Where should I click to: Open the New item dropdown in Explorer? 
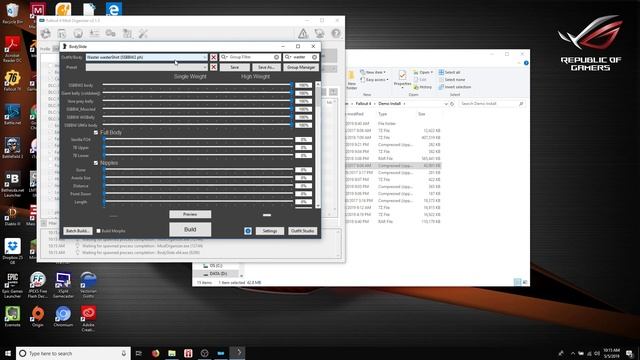point(373,72)
